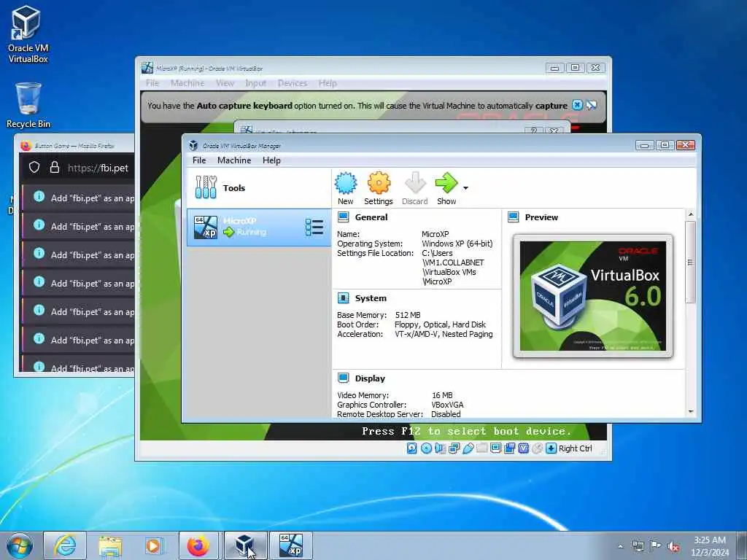
Task: Open Machine menu in VirtualBox Manager
Action: 234,160
